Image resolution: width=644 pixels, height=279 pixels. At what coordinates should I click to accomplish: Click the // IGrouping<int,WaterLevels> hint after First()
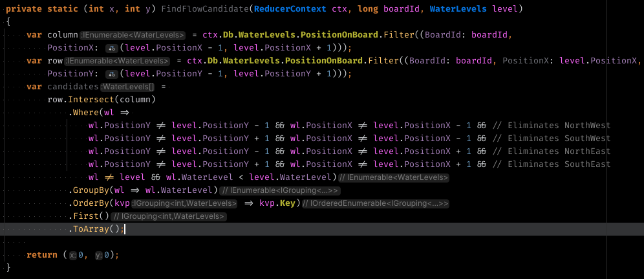coord(169,217)
